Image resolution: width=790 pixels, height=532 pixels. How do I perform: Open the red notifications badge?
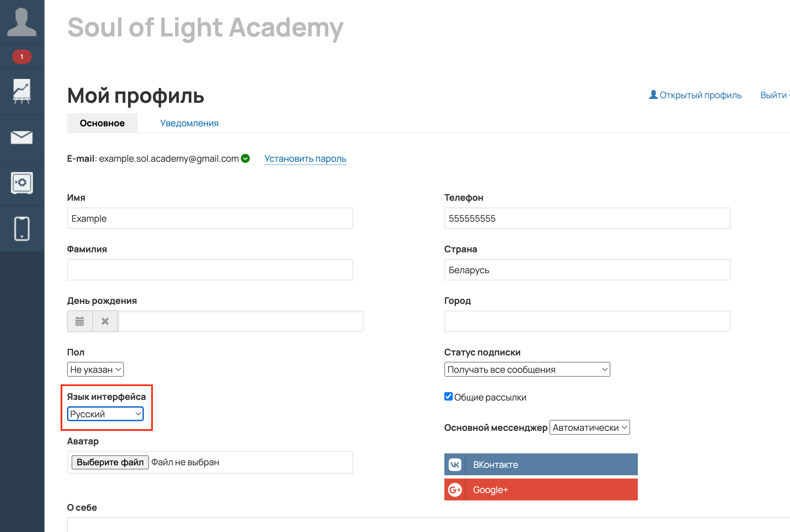coord(22,57)
